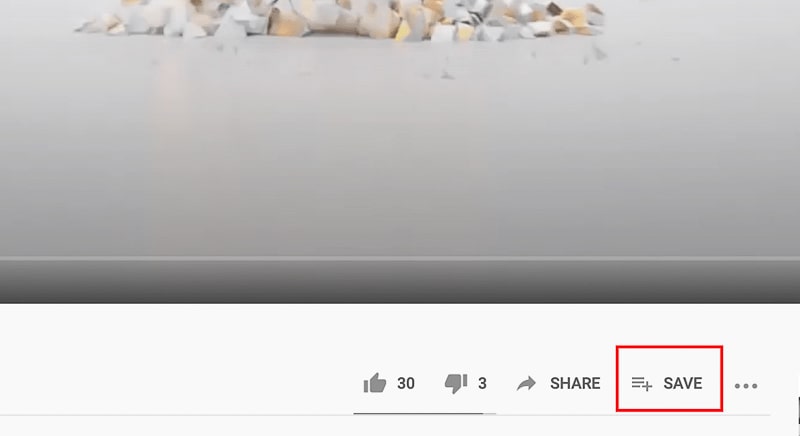Screen dimensions: 800x436
Task: Click the dislike count showing 3
Action: click(x=482, y=383)
